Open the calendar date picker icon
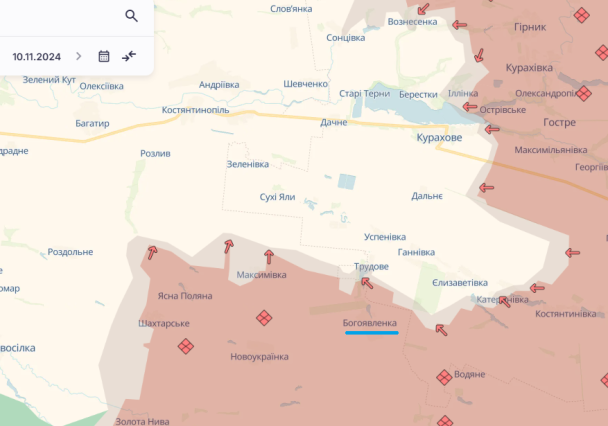The height and width of the screenshot is (426, 608). click(104, 56)
